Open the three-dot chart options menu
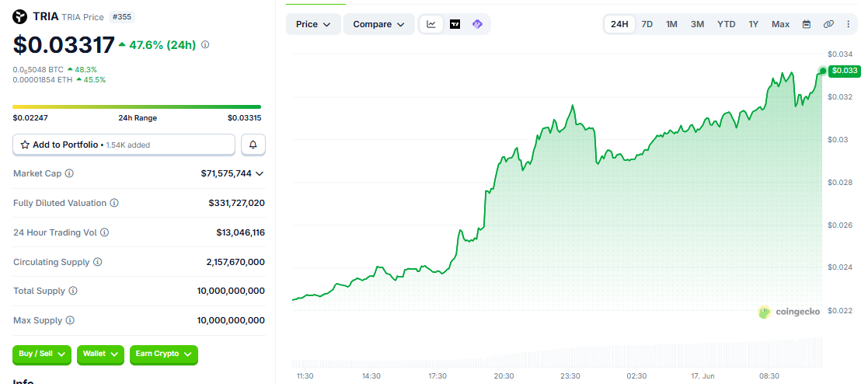The width and height of the screenshot is (868, 384). point(848,24)
